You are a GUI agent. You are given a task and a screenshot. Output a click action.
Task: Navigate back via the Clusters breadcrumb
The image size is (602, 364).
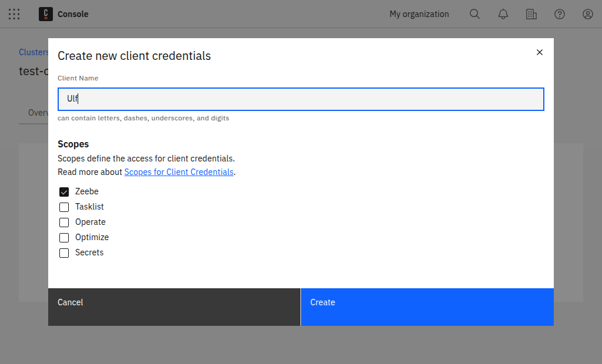point(34,52)
